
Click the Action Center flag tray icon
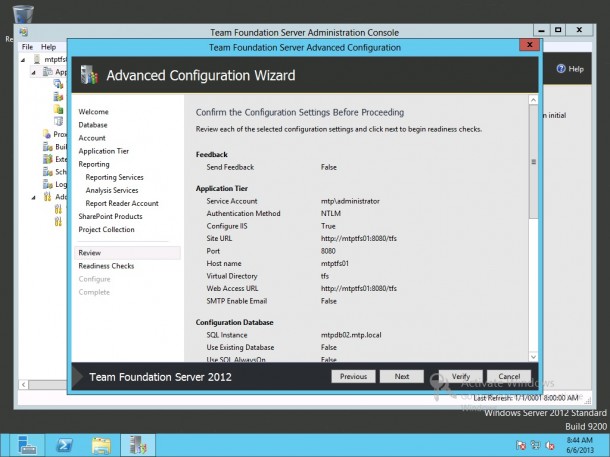click(x=521, y=445)
